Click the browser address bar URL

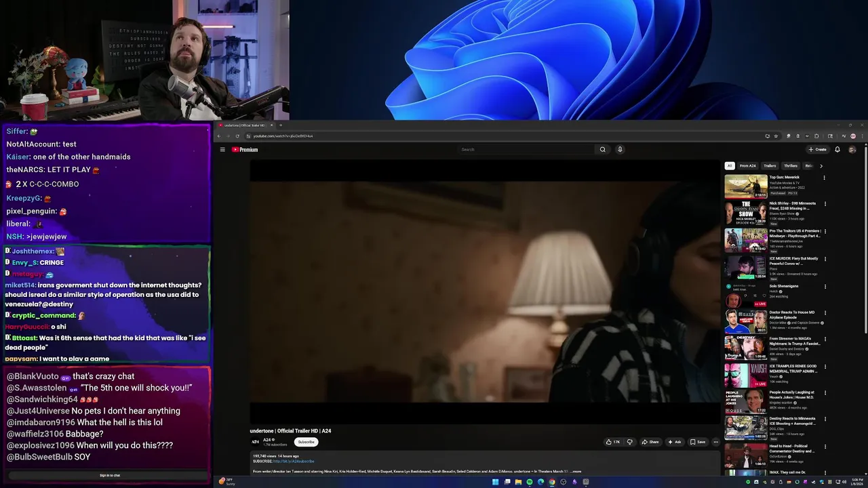click(283, 136)
